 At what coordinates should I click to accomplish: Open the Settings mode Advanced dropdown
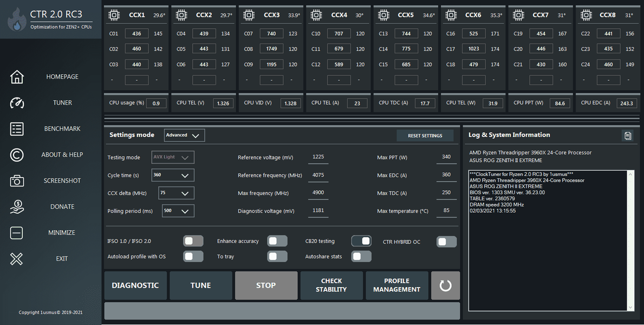point(185,135)
